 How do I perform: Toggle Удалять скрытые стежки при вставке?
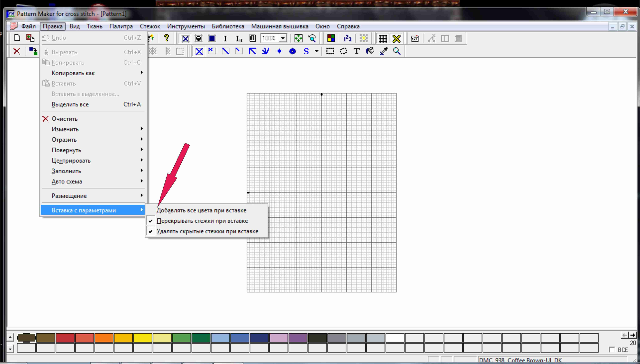tap(207, 231)
